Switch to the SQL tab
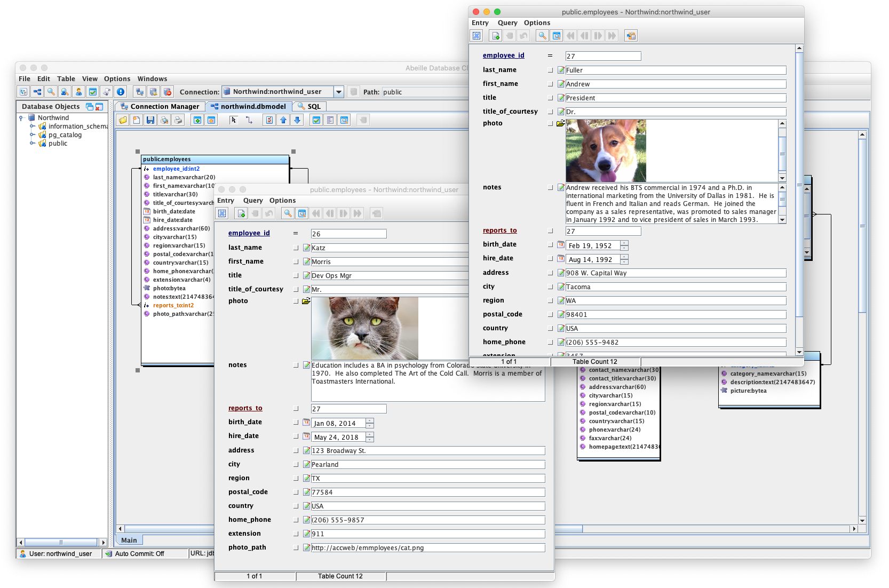 pos(314,106)
